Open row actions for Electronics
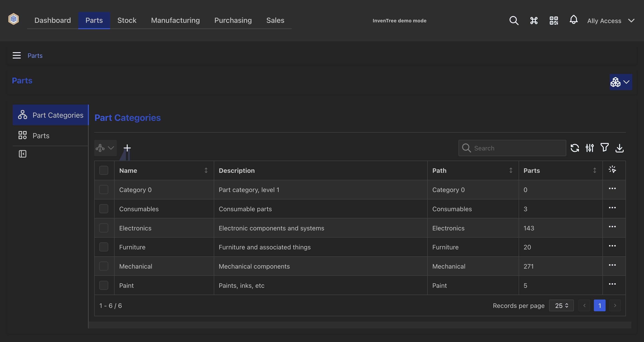The width and height of the screenshot is (644, 342). point(612,227)
